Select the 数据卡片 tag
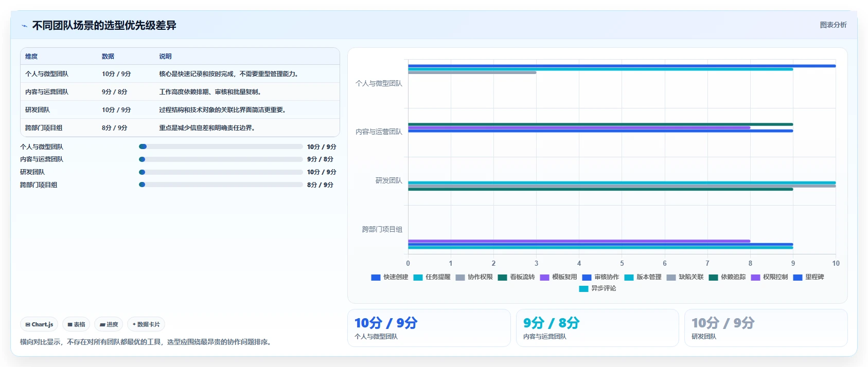Viewport: 868px width, 367px height. tap(146, 324)
